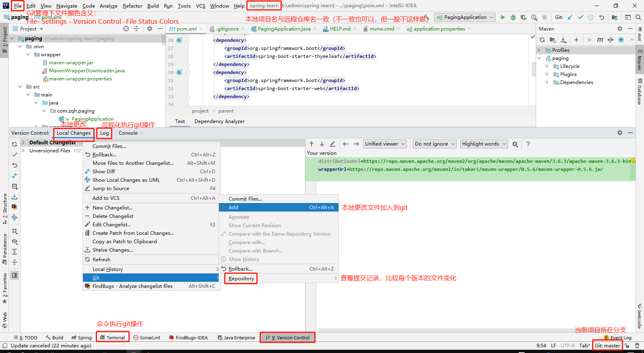Switch to Log tab in Version Control
The height and width of the screenshot is (353, 644).
point(105,133)
